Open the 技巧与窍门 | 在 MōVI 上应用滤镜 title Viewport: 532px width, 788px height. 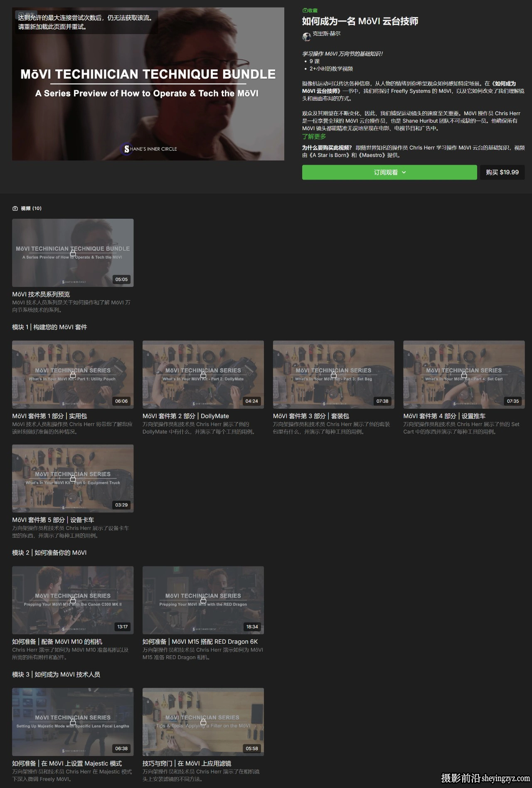click(x=187, y=764)
